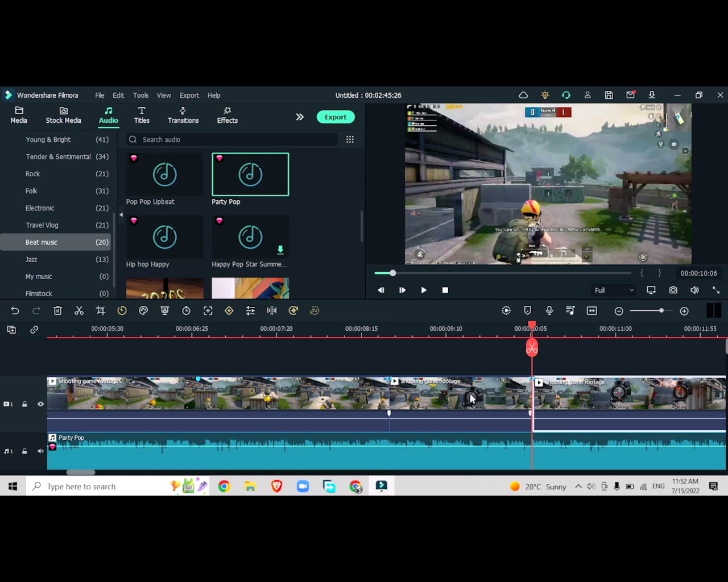Click the Zoom to fit timeline icon

pyautogui.click(x=592, y=310)
